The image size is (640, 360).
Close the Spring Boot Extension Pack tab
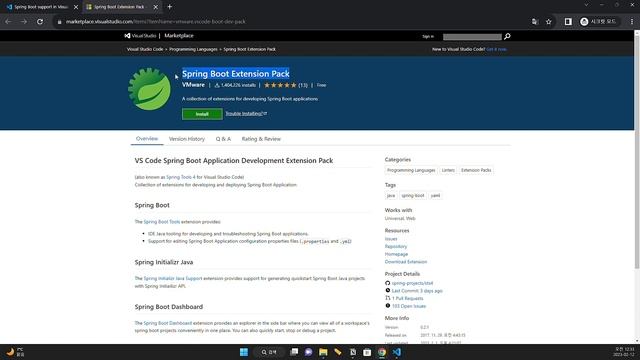coord(156,7)
